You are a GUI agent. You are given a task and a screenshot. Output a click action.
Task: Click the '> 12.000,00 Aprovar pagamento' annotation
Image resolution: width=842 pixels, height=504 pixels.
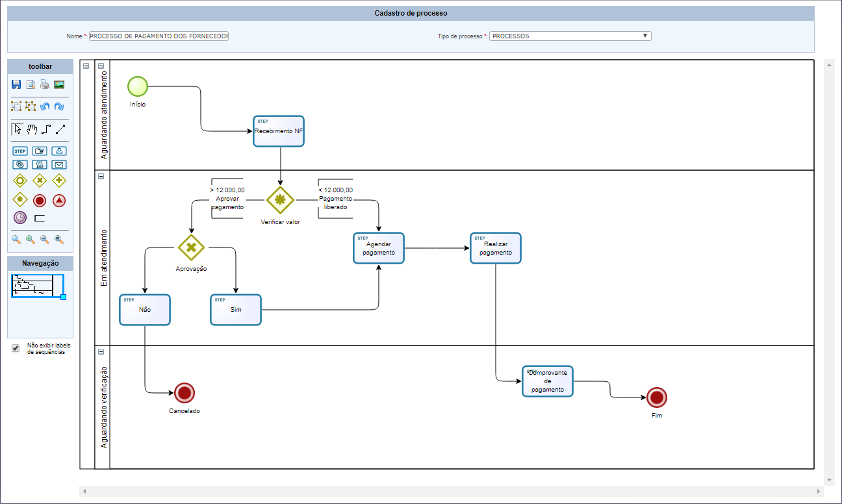click(227, 199)
